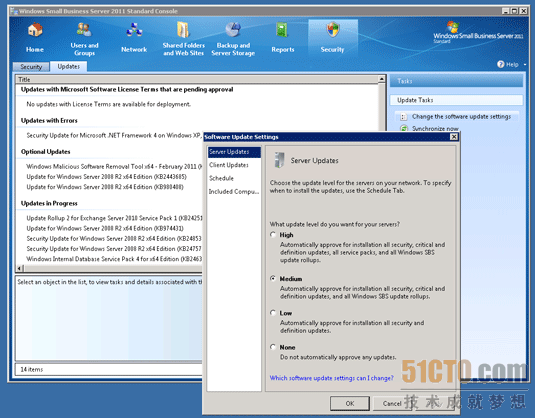Select Update Rollup 2 for Exchange Server row
The height and width of the screenshot is (418, 535).
tap(114, 218)
